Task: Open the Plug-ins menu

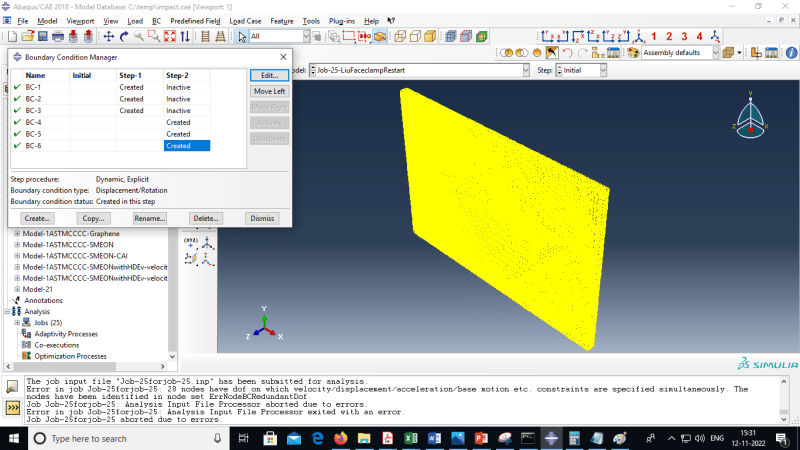Action: 342,21
